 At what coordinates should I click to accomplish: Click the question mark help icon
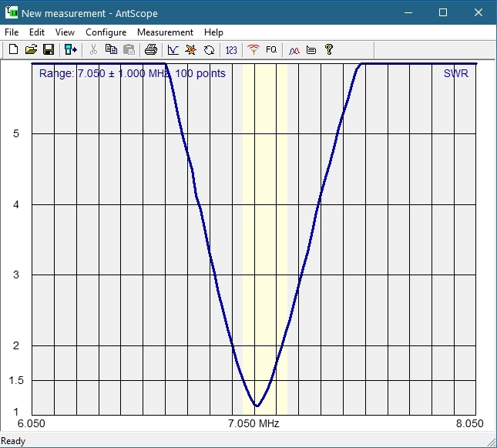(329, 49)
